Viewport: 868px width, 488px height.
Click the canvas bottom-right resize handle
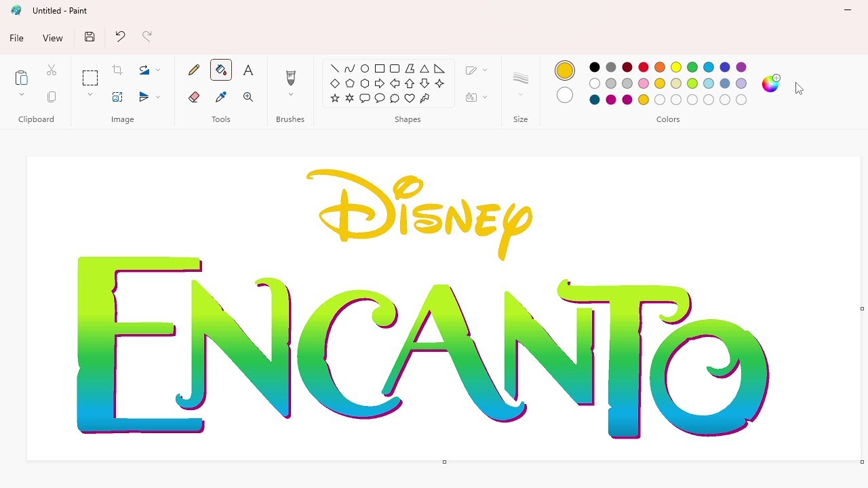(862, 462)
